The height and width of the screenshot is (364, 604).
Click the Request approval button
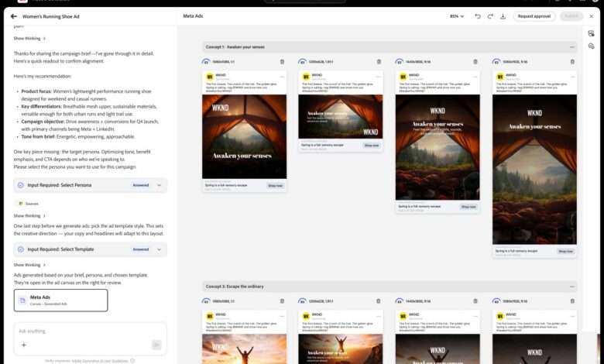(x=535, y=15)
